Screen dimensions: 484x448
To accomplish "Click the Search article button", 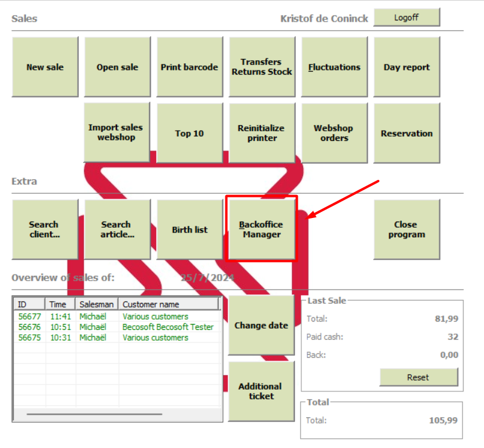I will [x=118, y=229].
